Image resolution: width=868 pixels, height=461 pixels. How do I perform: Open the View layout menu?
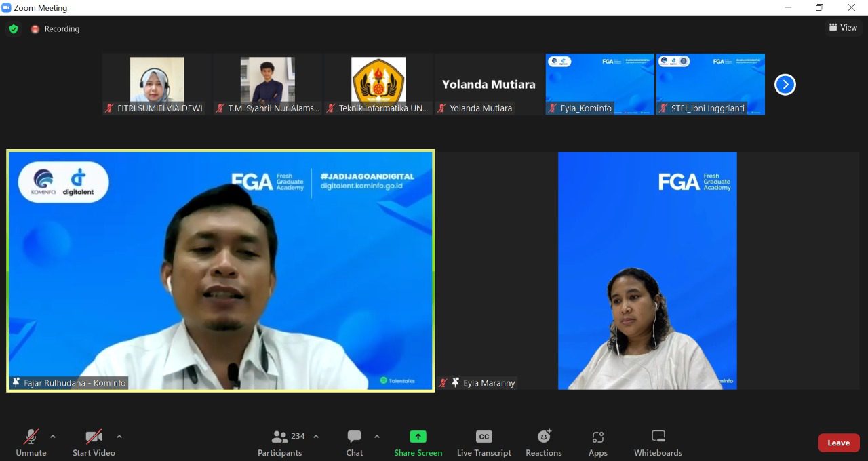point(843,28)
